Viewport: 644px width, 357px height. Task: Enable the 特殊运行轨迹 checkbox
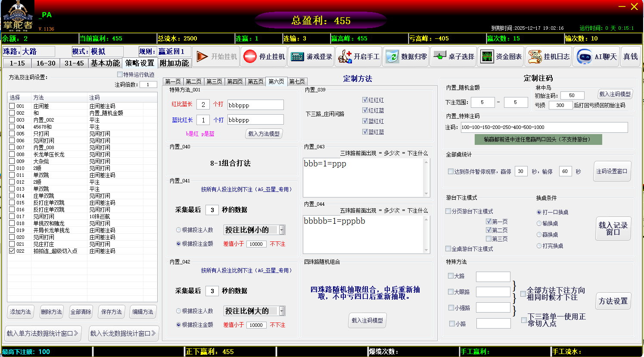(120, 75)
